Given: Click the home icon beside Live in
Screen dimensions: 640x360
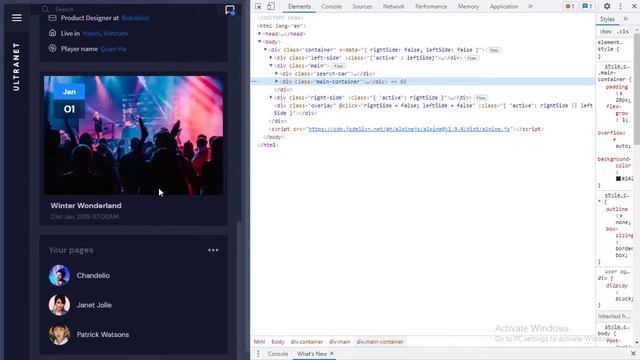Looking at the screenshot, I should (x=53, y=33).
